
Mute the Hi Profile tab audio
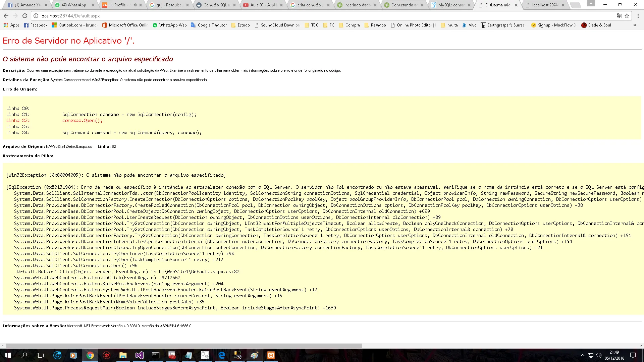135,5
